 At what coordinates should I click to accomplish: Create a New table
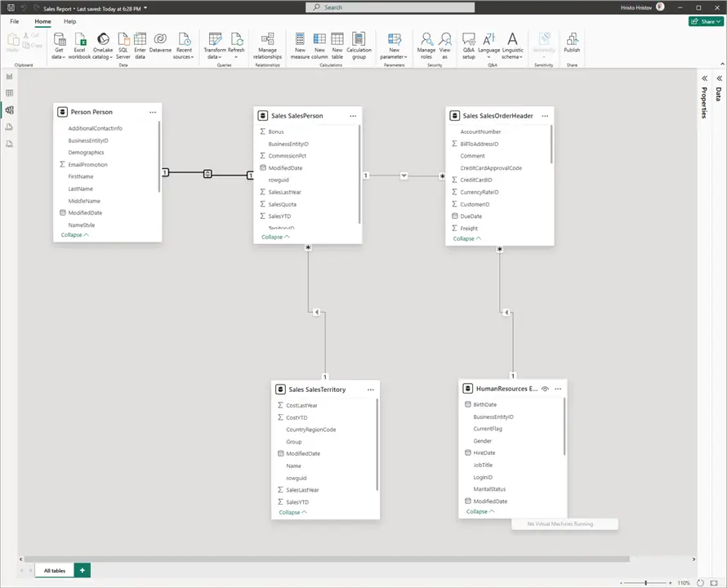[x=337, y=46]
